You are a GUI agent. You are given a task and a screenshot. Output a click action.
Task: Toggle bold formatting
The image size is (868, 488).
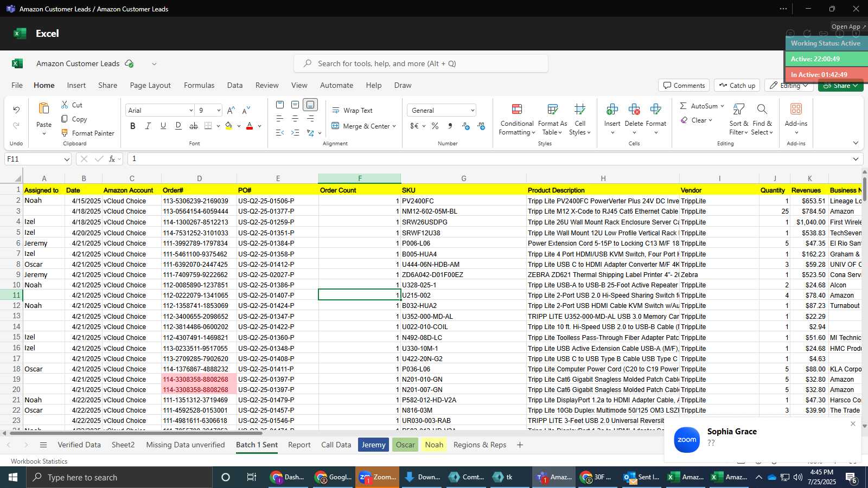click(x=133, y=126)
